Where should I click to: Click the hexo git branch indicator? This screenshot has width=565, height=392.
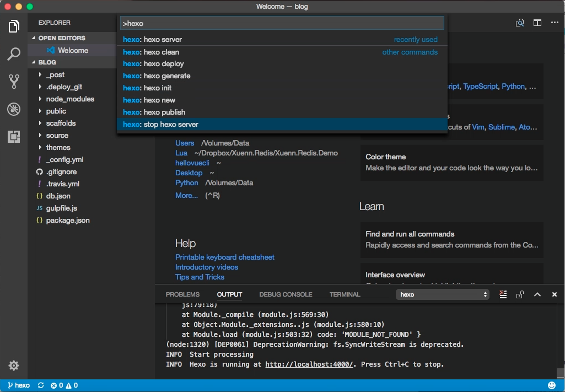coord(19,385)
